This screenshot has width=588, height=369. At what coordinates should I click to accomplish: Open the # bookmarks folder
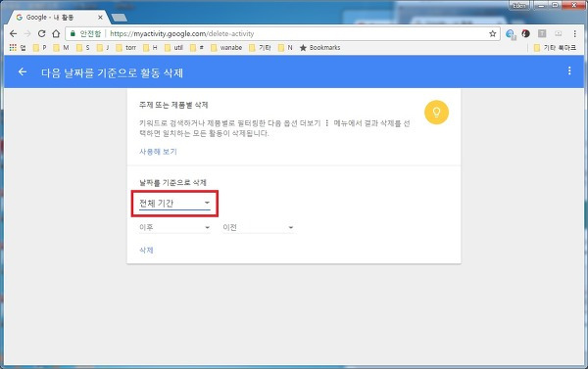(197, 48)
